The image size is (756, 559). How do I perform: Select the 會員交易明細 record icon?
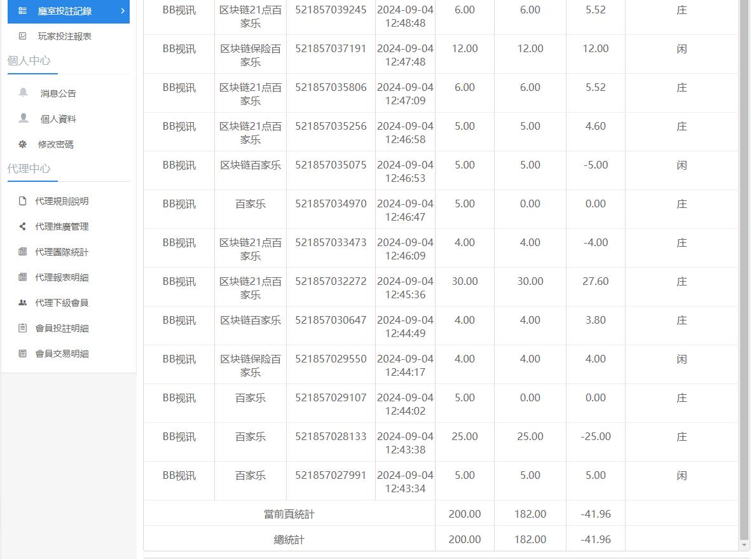point(23,354)
